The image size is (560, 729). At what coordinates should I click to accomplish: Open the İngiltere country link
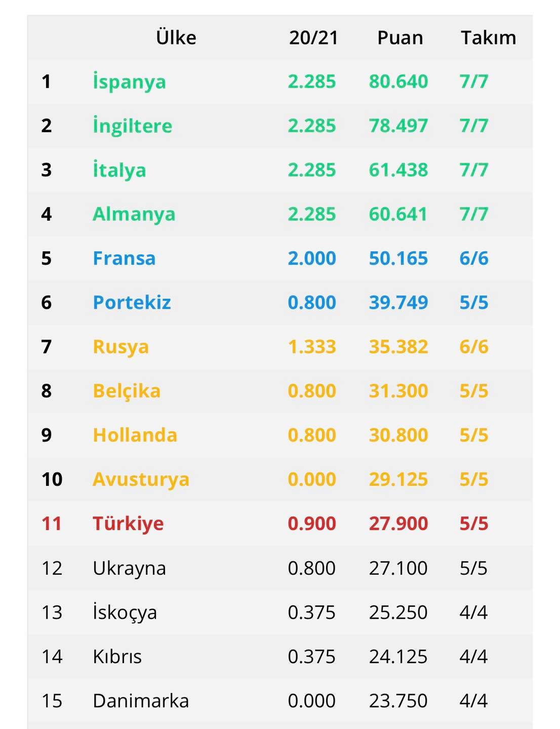pos(132,126)
